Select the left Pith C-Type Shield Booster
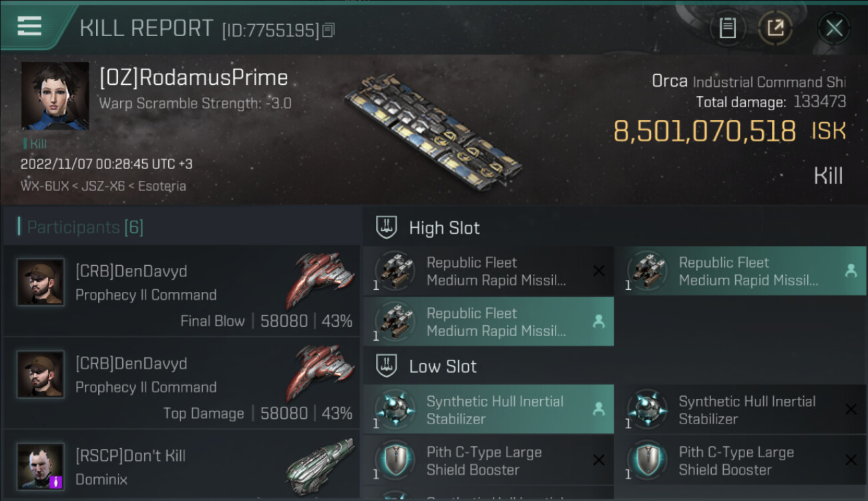868x501 pixels. point(488,461)
